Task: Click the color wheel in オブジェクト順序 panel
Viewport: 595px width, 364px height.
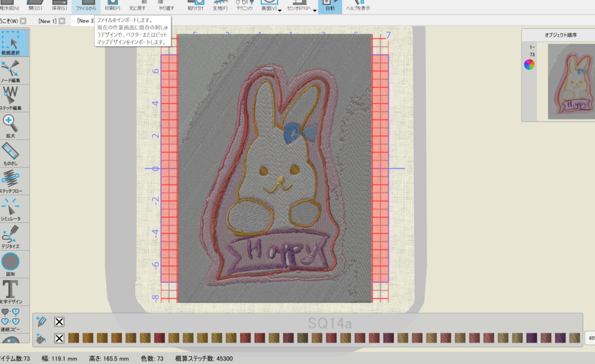Action: (529, 64)
